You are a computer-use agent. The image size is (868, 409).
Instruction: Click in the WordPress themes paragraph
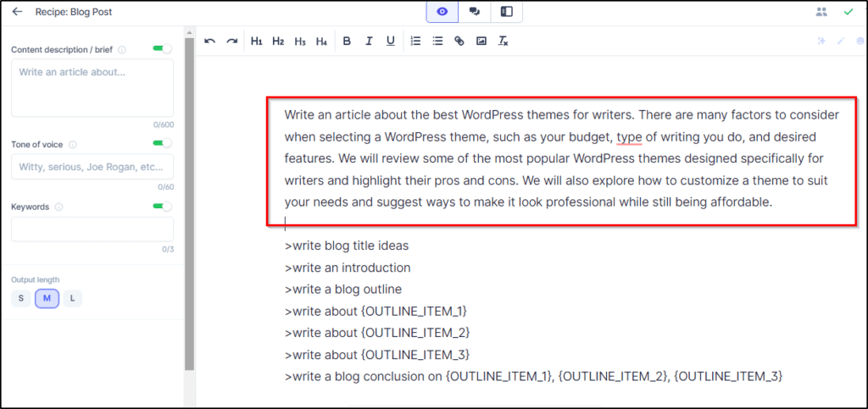(x=562, y=158)
